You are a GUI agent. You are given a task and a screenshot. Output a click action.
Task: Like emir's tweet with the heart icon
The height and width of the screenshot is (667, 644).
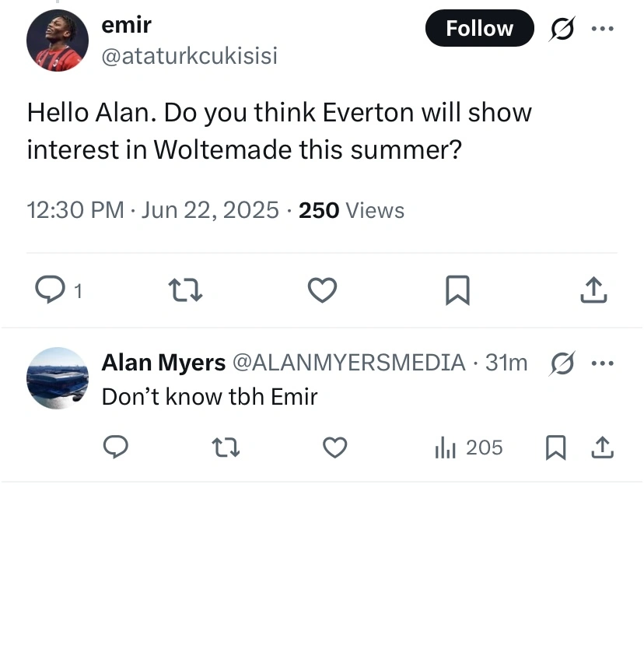pos(322,290)
